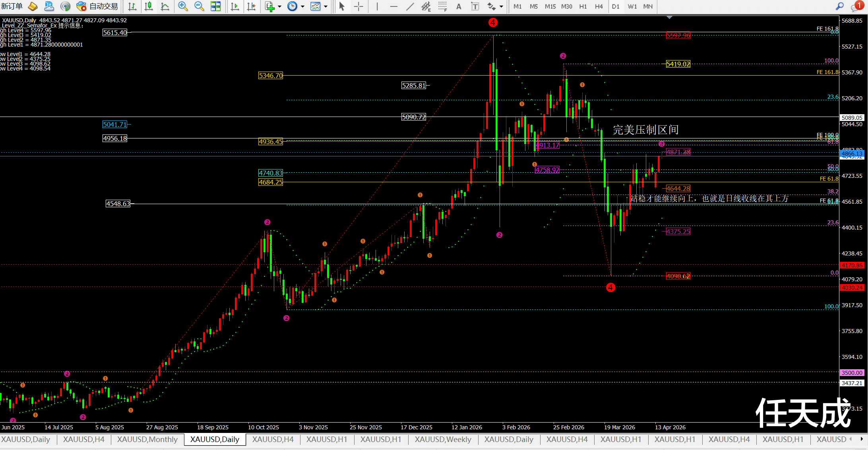Open the periodicity clock dropdown arrow
The height and width of the screenshot is (450, 868).
click(x=302, y=6)
